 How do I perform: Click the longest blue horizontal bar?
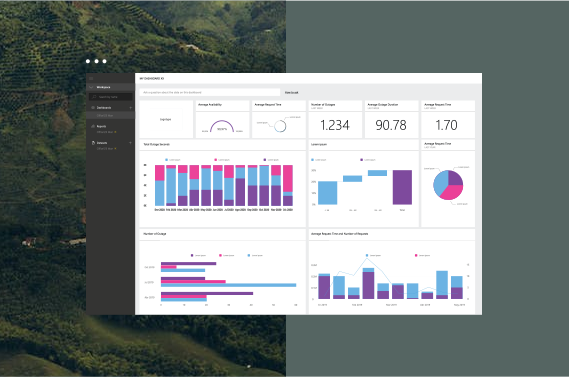click(x=228, y=285)
